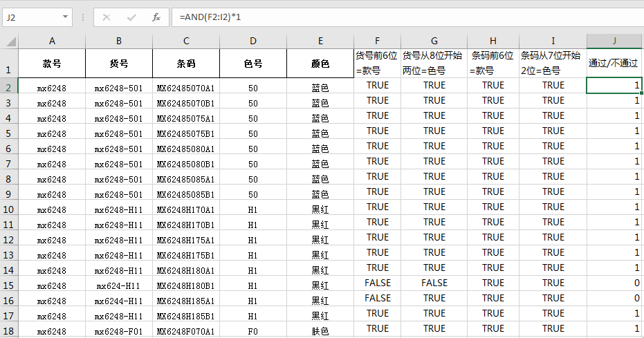Open Insert Function fx dialog
This screenshot has width=644, height=338.
point(156,17)
